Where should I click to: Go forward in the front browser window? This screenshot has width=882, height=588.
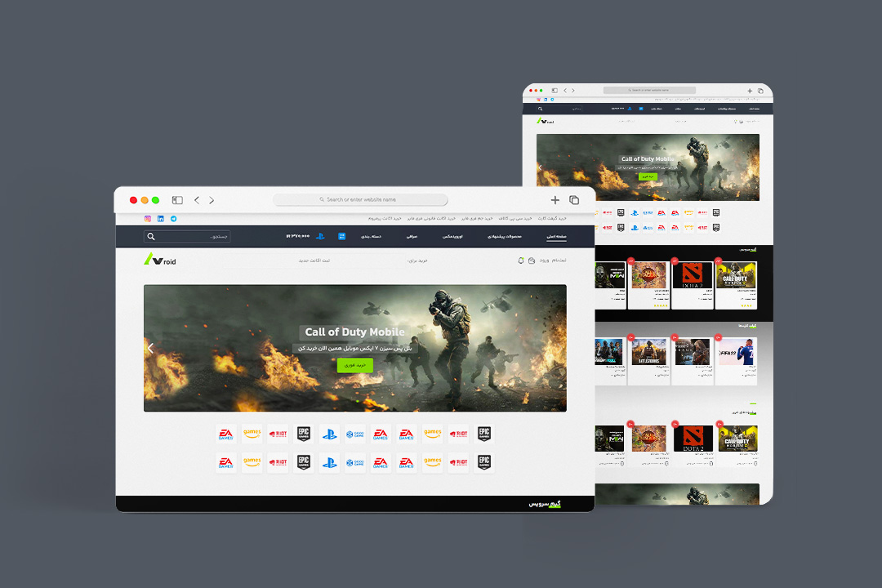coord(212,200)
